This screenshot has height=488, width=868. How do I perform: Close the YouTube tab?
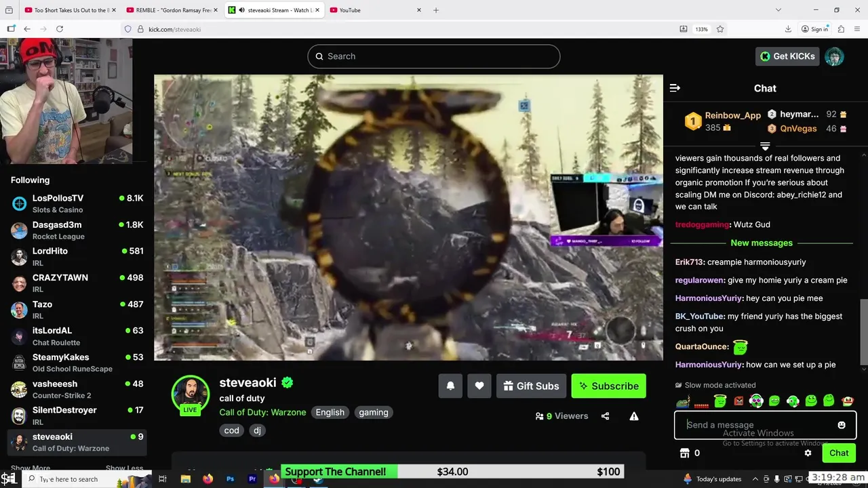pyautogui.click(x=418, y=10)
